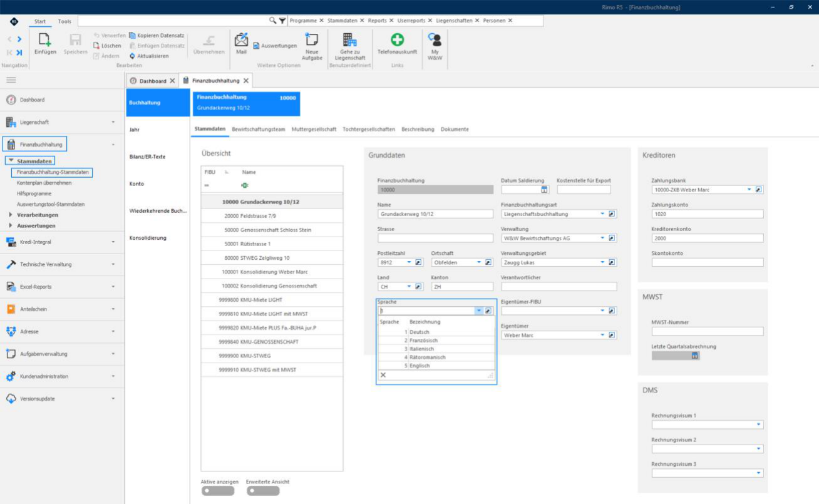Viewport: 819px width, 504px height.
Task: Open the calendar picker for Datum Saldierung
Action: point(544,190)
